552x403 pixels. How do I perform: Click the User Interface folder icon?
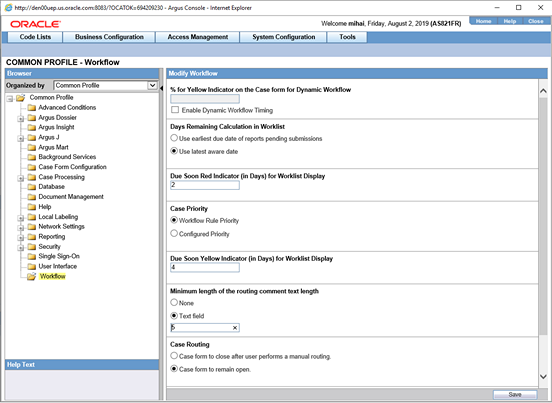pos(32,266)
